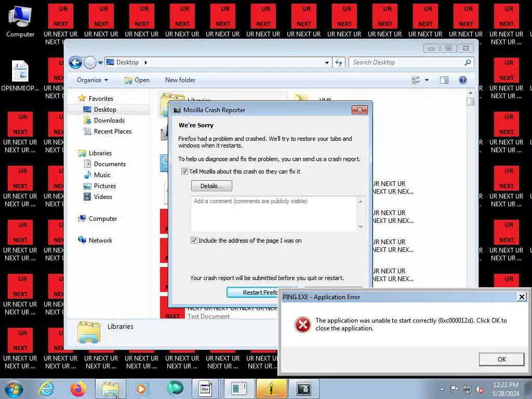The width and height of the screenshot is (532, 399).
Task: Click the Restart Firefox button
Action: pyautogui.click(x=252, y=292)
